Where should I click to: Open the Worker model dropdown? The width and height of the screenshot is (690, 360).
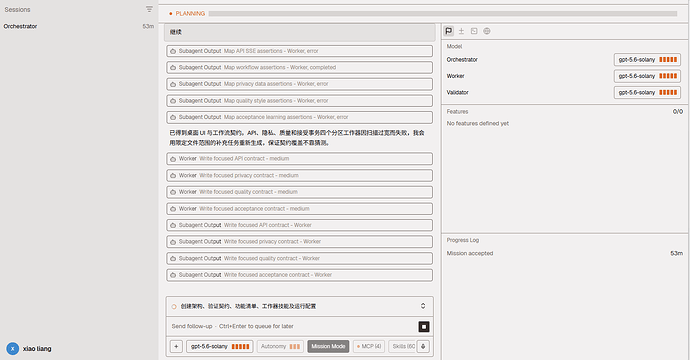[x=647, y=76]
